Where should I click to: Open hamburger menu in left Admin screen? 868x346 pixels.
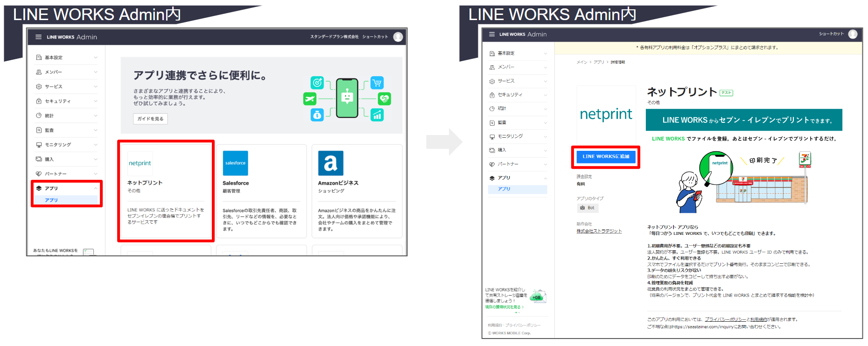click(x=38, y=37)
